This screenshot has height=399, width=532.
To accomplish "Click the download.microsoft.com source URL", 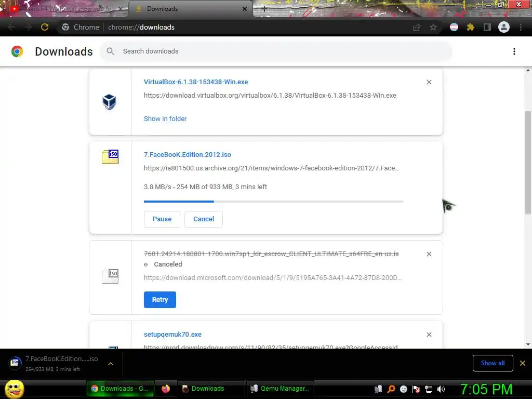I will pos(273,277).
